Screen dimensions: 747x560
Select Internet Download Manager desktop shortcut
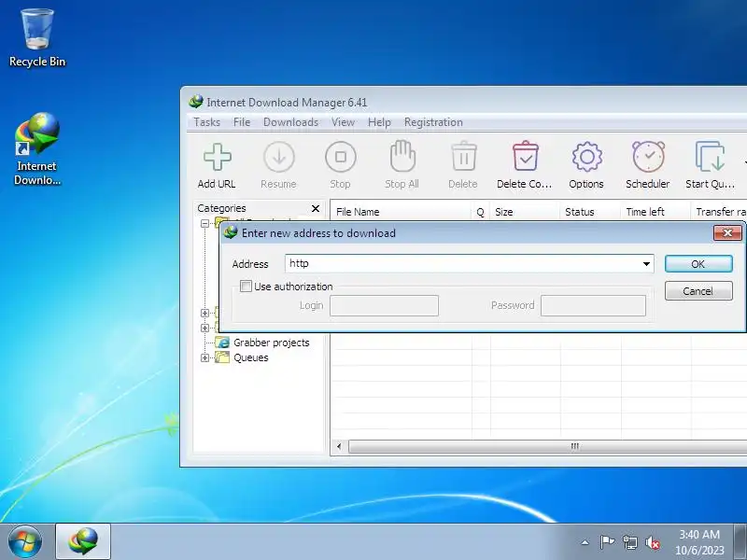pos(36,149)
